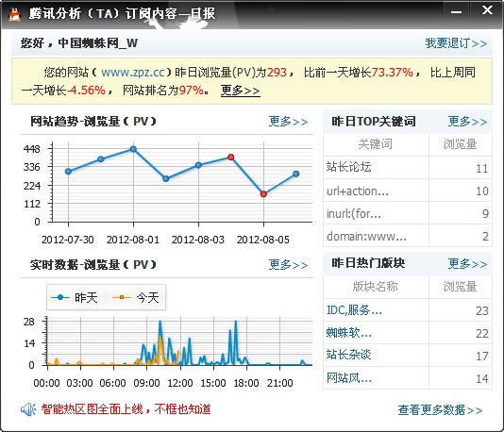This screenshot has width=504, height=432.
Task: Toggle the 今天 legend series
Action: tap(136, 297)
